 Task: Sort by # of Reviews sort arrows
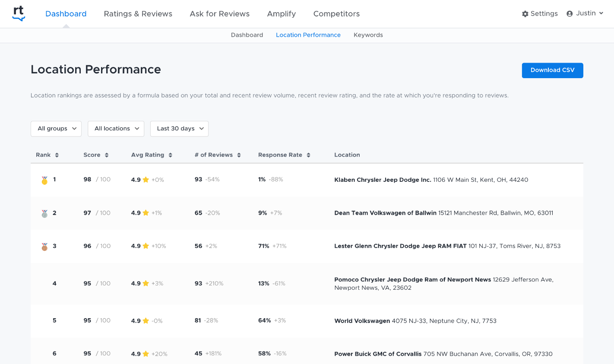[x=239, y=155]
